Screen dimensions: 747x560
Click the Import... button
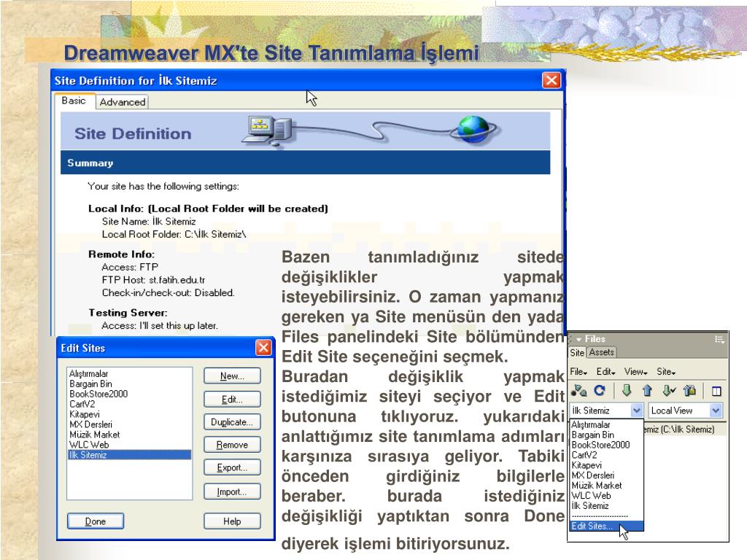232,491
